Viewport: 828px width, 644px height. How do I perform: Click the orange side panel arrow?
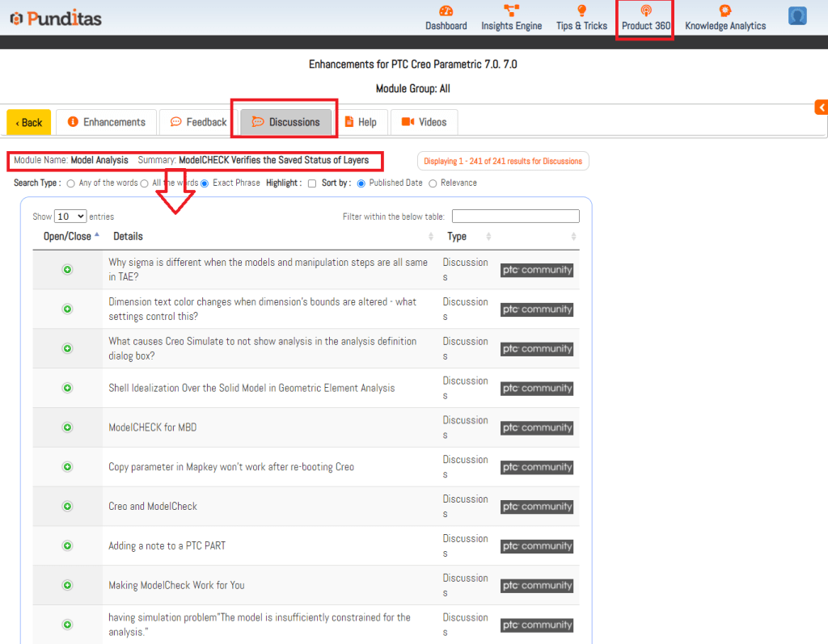click(x=822, y=107)
